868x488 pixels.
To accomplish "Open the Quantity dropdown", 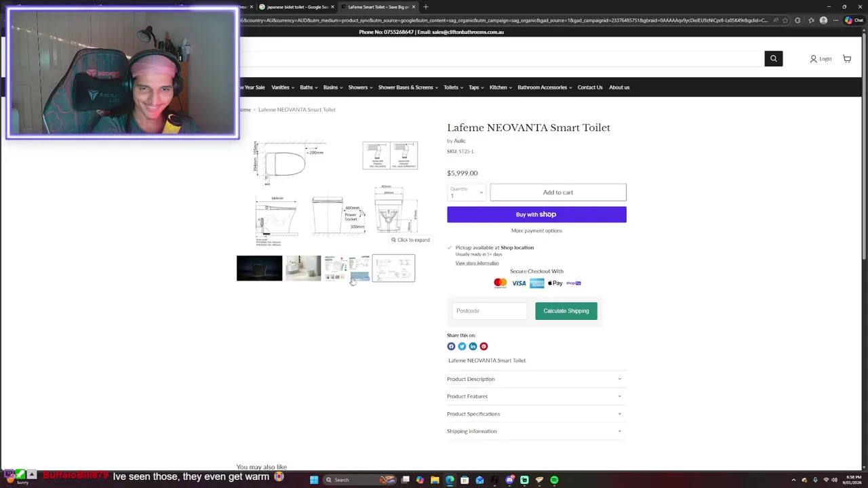I will 467,192.
